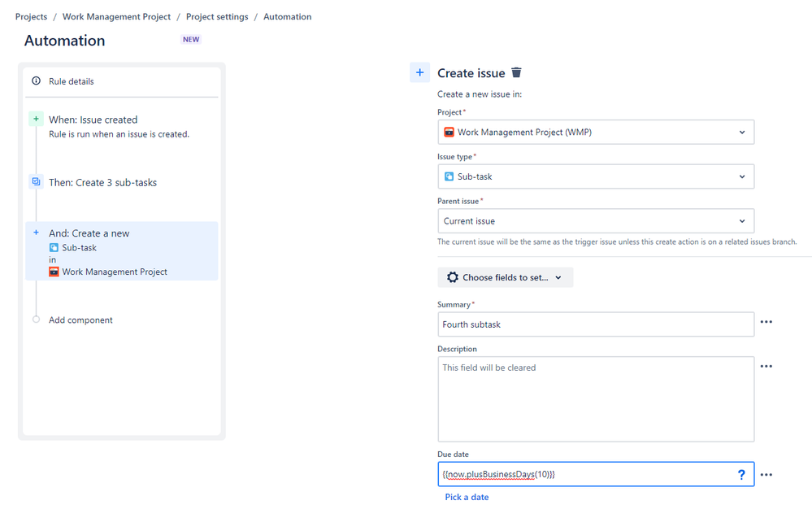
Task: Click the Automation breadcrumb link
Action: (288, 16)
